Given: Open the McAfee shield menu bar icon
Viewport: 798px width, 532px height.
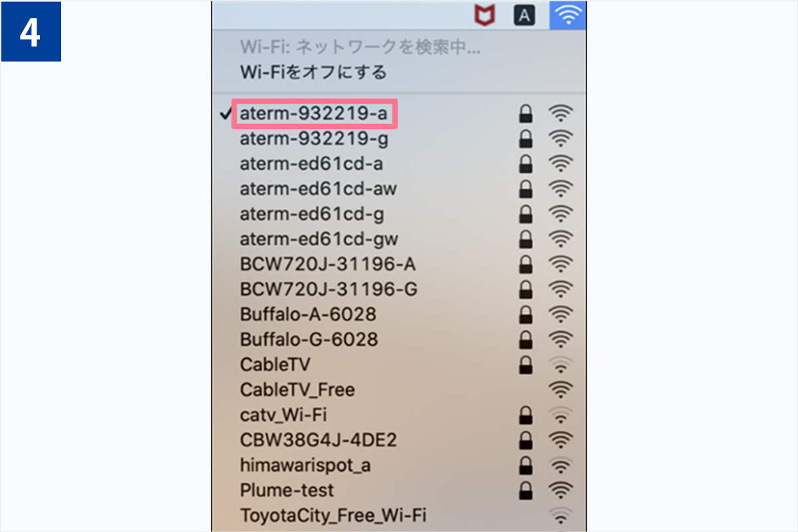Looking at the screenshot, I should 484,15.
